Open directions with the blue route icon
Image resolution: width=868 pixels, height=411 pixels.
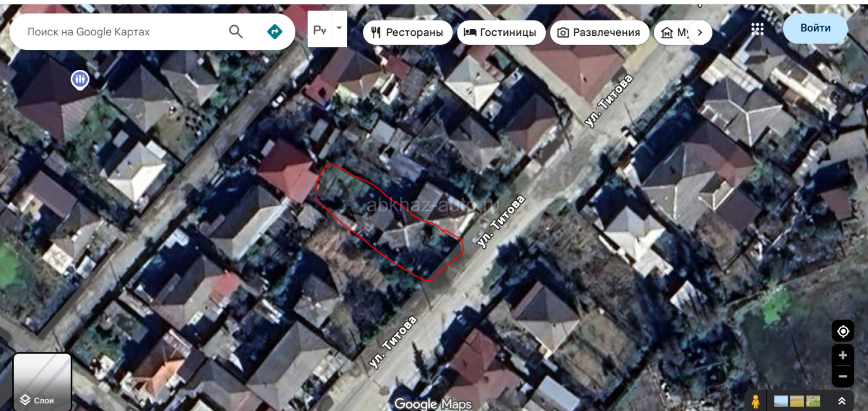point(275,32)
